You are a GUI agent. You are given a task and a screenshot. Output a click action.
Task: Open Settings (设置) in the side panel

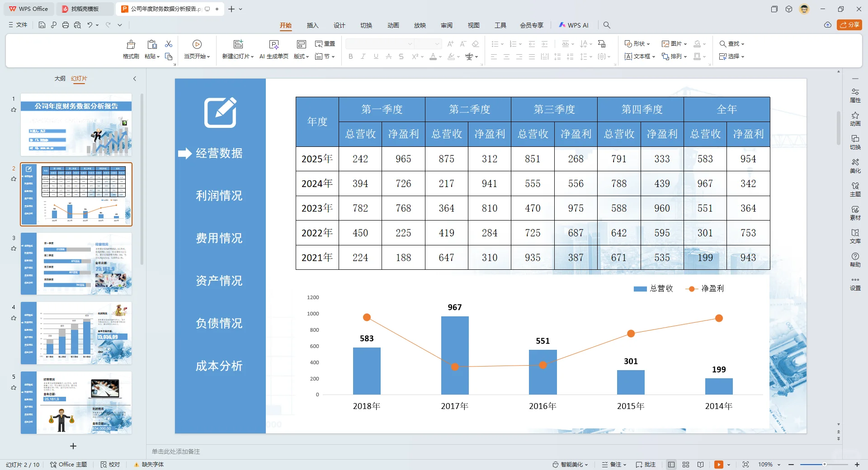tap(855, 283)
